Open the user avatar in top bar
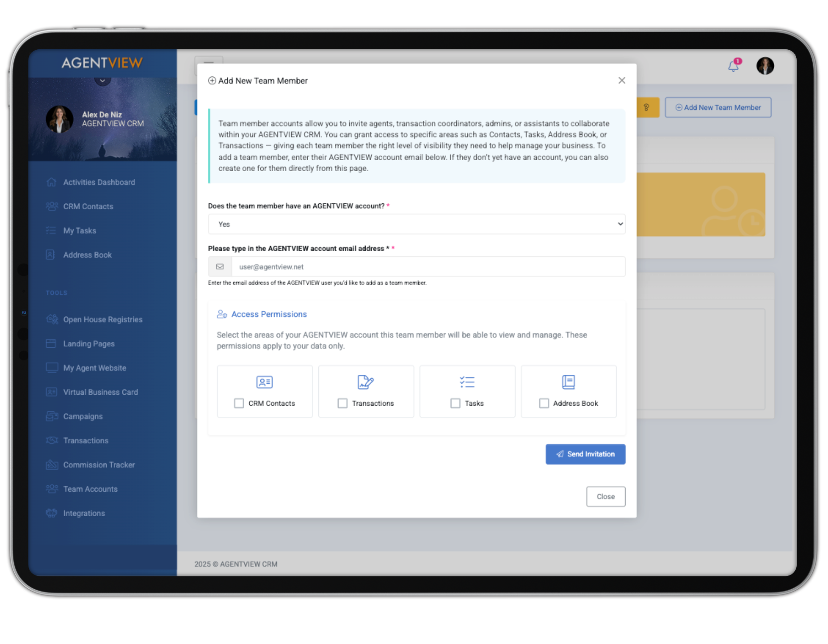The image size is (828, 644). 765,66
